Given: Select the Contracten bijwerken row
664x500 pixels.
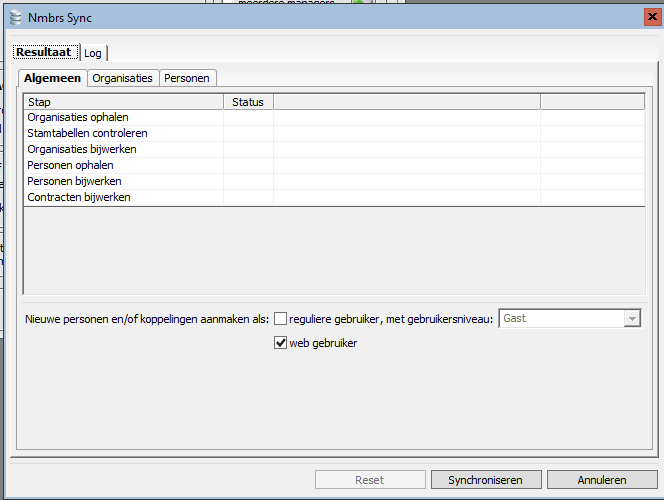Looking at the screenshot, I should point(335,198).
